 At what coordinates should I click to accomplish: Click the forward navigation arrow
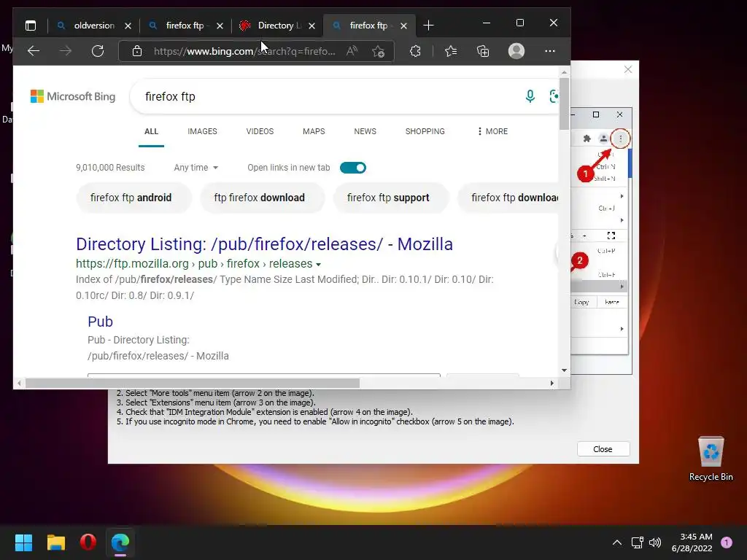pos(66,51)
